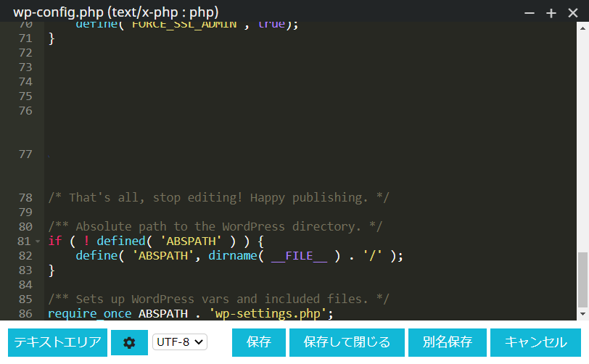
Task: Click the scrollbar down arrow
Action: [582, 314]
